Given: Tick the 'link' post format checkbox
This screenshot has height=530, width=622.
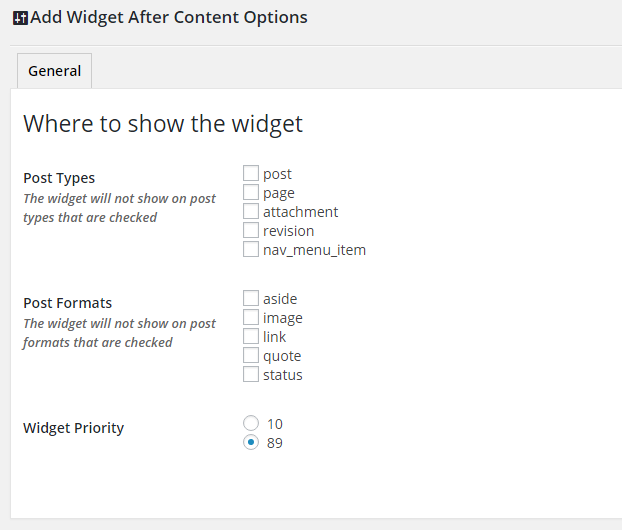Looking at the screenshot, I should point(251,336).
